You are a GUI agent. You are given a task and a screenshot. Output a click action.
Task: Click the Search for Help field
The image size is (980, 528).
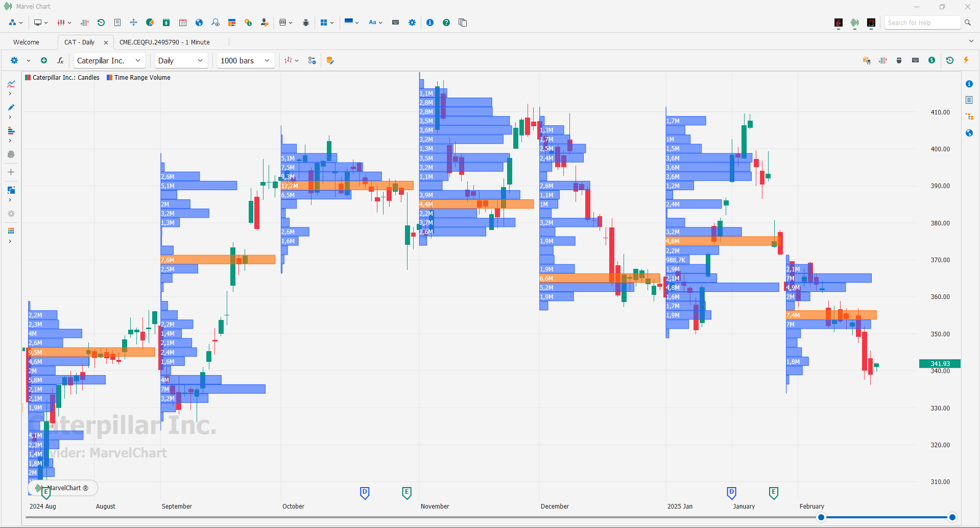click(922, 22)
